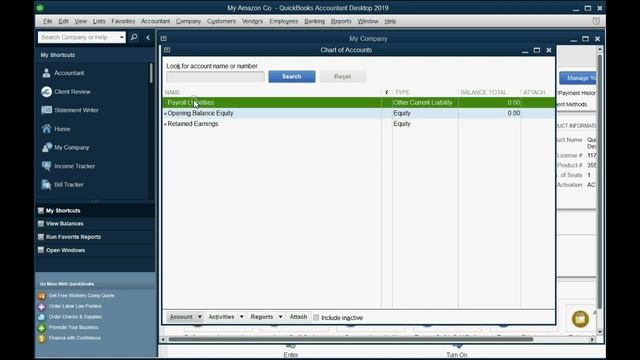Toggle the Include inactive checkbox
The width and height of the screenshot is (640, 360).
click(x=316, y=318)
